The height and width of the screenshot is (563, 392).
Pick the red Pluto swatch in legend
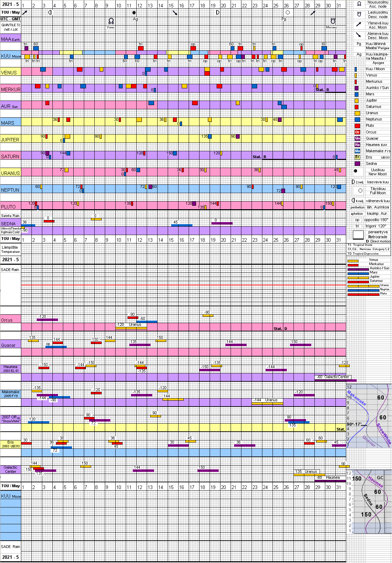pyautogui.click(x=357, y=126)
